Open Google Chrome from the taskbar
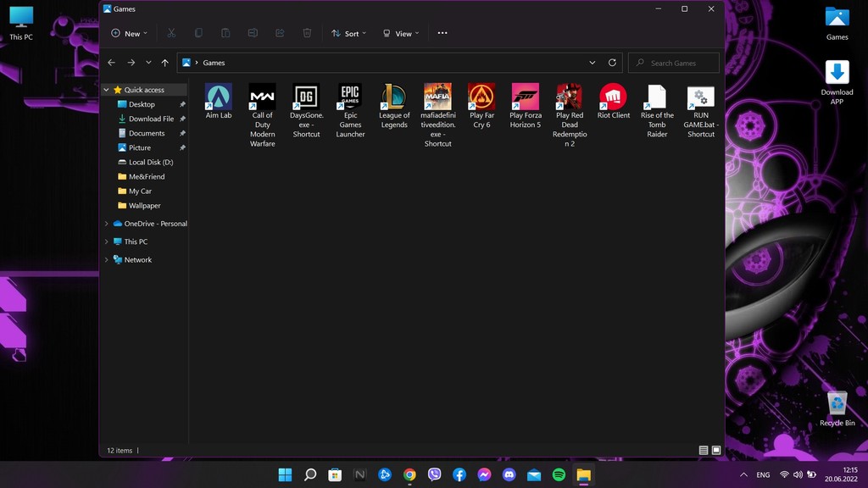The height and width of the screenshot is (488, 868). (409, 474)
